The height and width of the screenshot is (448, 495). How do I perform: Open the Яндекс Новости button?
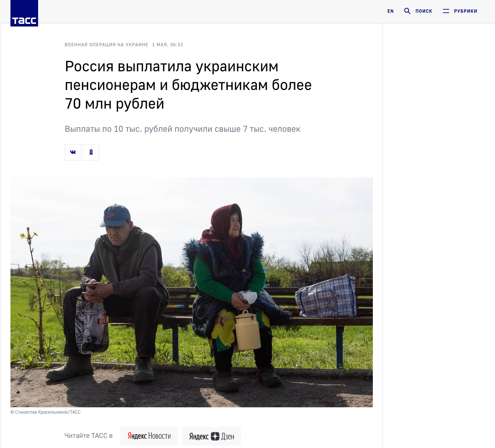click(x=149, y=436)
